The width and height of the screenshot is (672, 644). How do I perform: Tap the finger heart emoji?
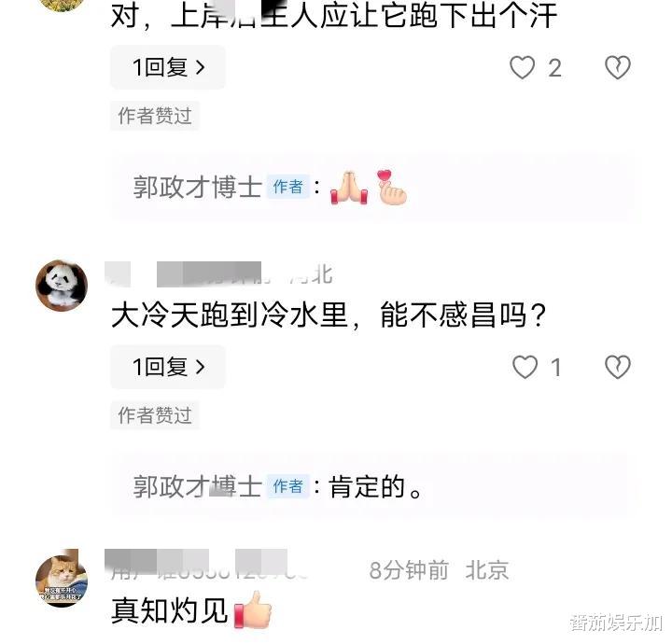coord(391,188)
